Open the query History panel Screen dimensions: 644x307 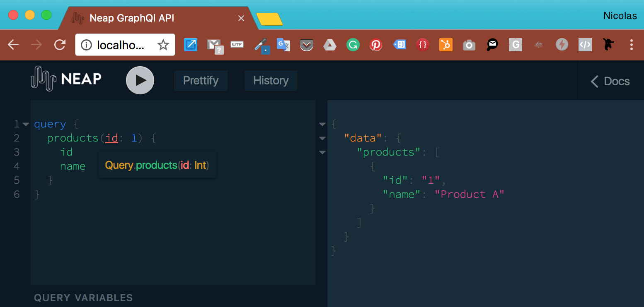click(271, 80)
